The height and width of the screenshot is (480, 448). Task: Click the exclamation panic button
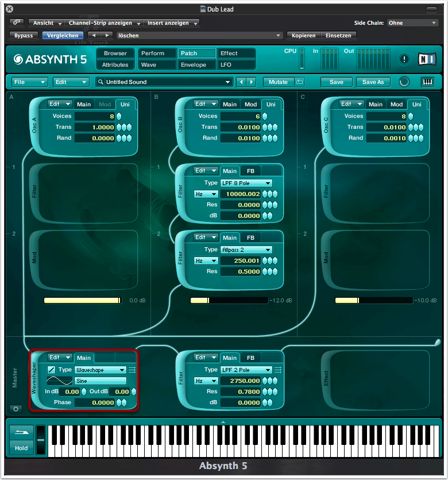(x=404, y=59)
